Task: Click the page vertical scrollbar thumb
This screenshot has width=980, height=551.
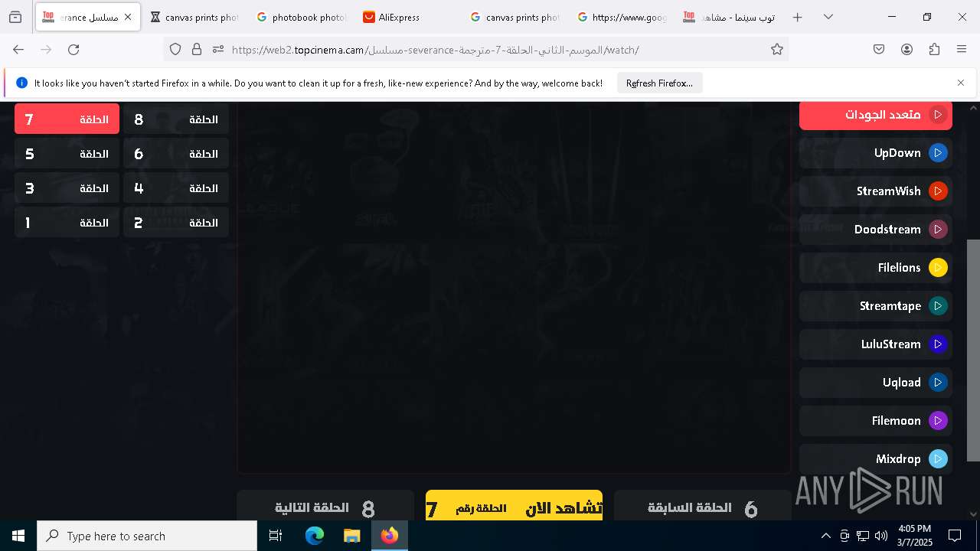Action: tap(973, 350)
